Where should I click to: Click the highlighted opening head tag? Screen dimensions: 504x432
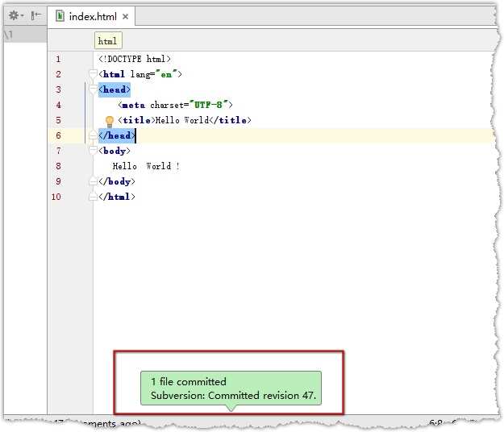(x=115, y=89)
